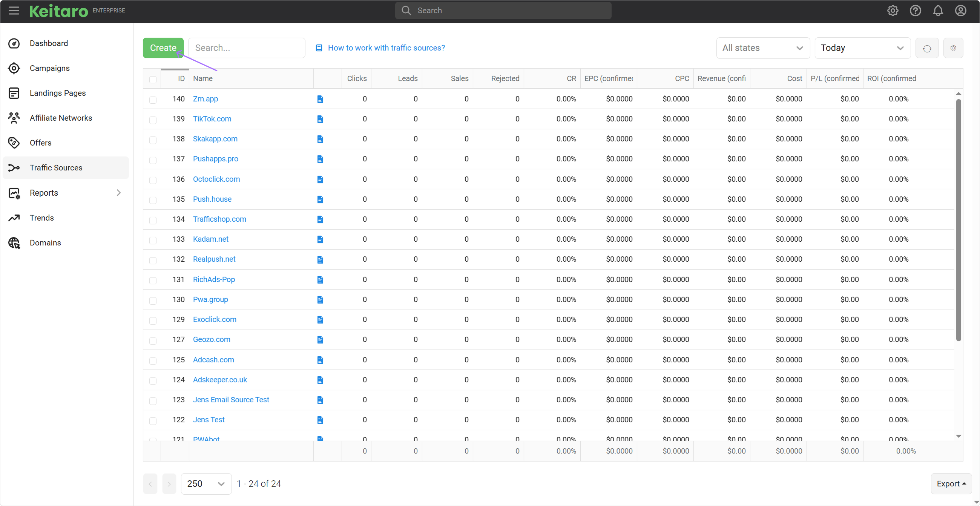Open notes icon for RichAds-Pop
This screenshot has width=980, height=506.
[x=320, y=280]
